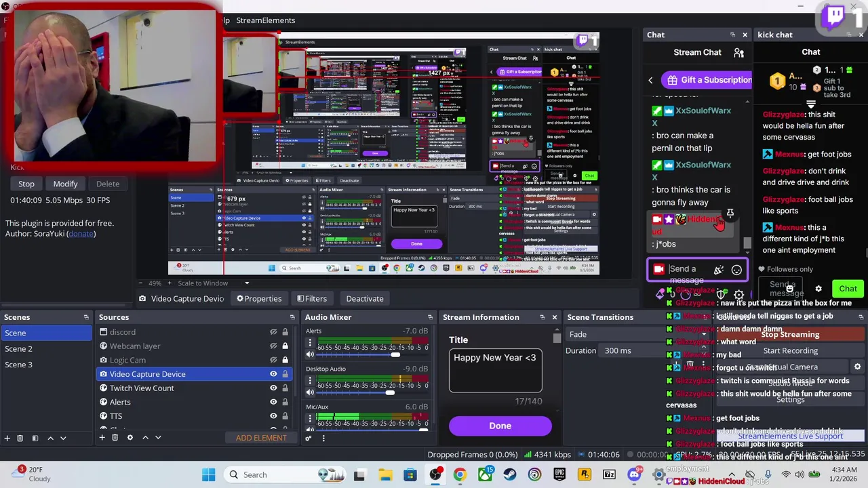
Task: Open kick chat settings gear
Action: coord(818,289)
